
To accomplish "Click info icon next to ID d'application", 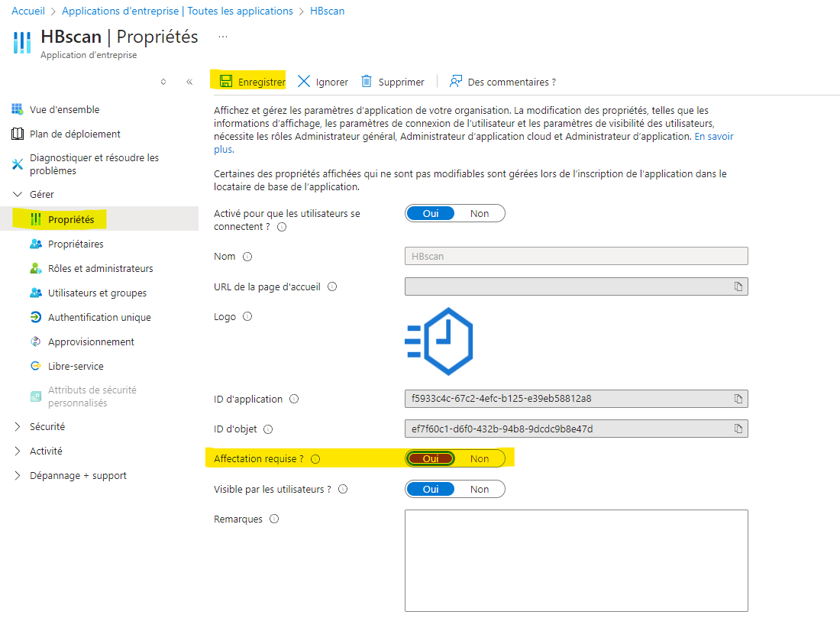I will point(293,399).
